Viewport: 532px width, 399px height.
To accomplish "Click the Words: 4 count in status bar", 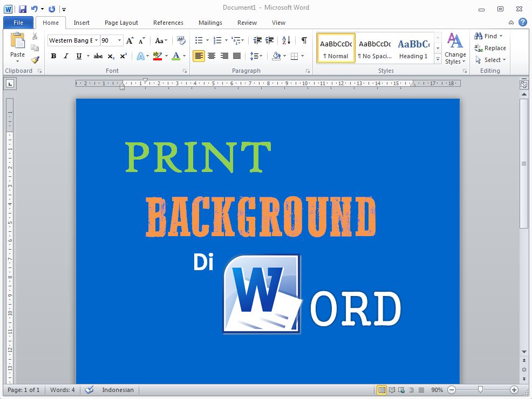I will click(63, 390).
